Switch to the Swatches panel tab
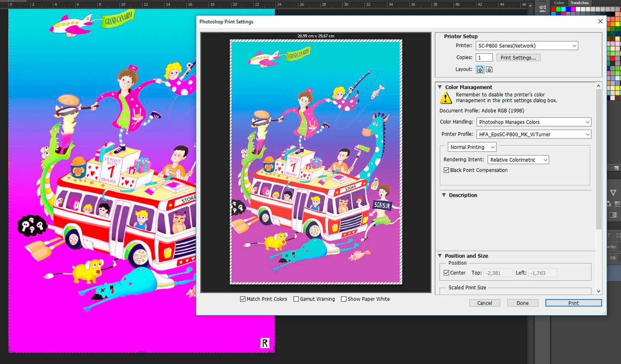 (580, 3)
